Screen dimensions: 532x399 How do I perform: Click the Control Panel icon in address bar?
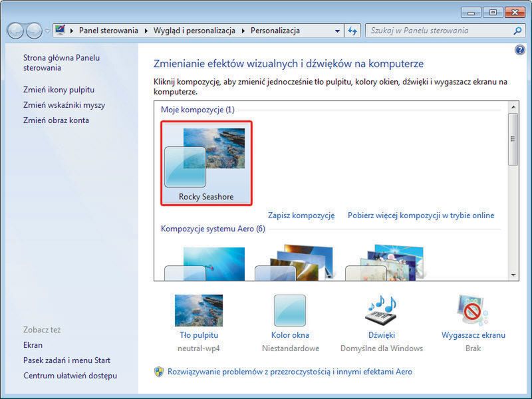60,30
